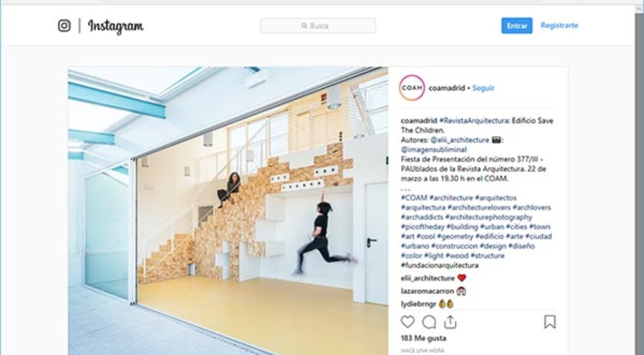Click the Entrar login button
Image resolution: width=644 pixels, height=355 pixels.
pyautogui.click(x=517, y=26)
